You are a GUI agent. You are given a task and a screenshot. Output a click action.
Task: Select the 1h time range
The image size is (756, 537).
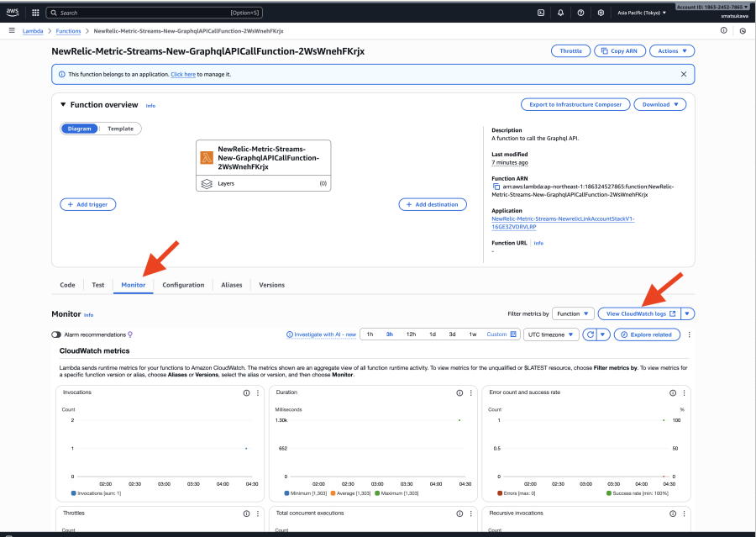pyautogui.click(x=370, y=334)
